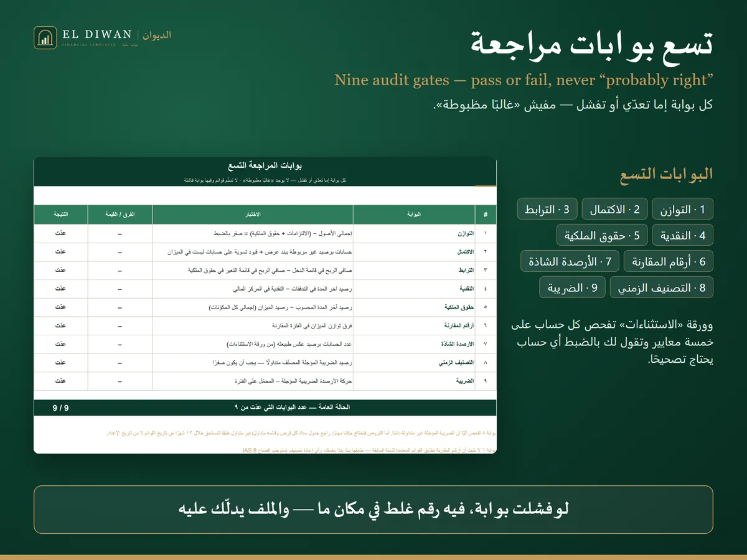747x560 pixels.
Task: Click the 'البوابة' column header
Action: [x=413, y=215]
